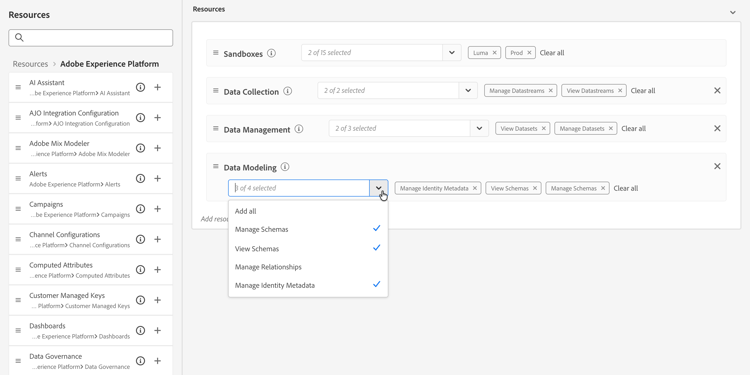This screenshot has width=750, height=375.
Task: Uncheck Manage Identity Metadata option
Action: click(308, 286)
